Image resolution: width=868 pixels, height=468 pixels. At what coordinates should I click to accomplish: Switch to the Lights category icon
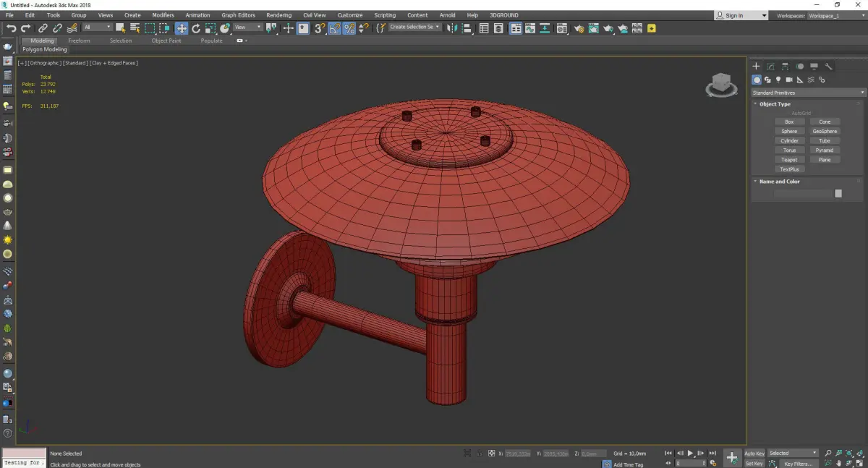(778, 80)
